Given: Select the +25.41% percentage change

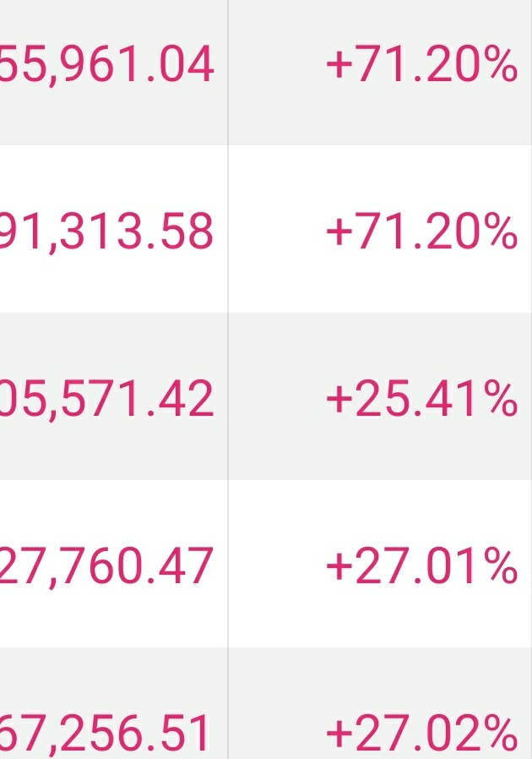Looking at the screenshot, I should (x=421, y=398).
